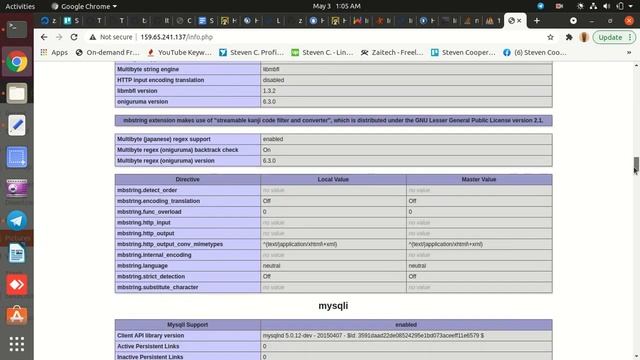Click the Telegram tray indicator

[540, 6]
